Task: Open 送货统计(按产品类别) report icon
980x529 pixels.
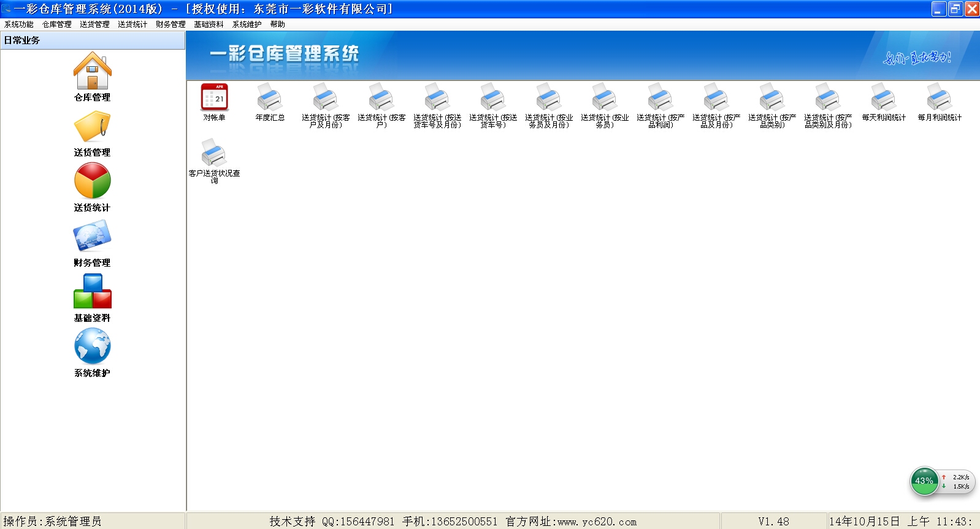Action: [x=772, y=97]
